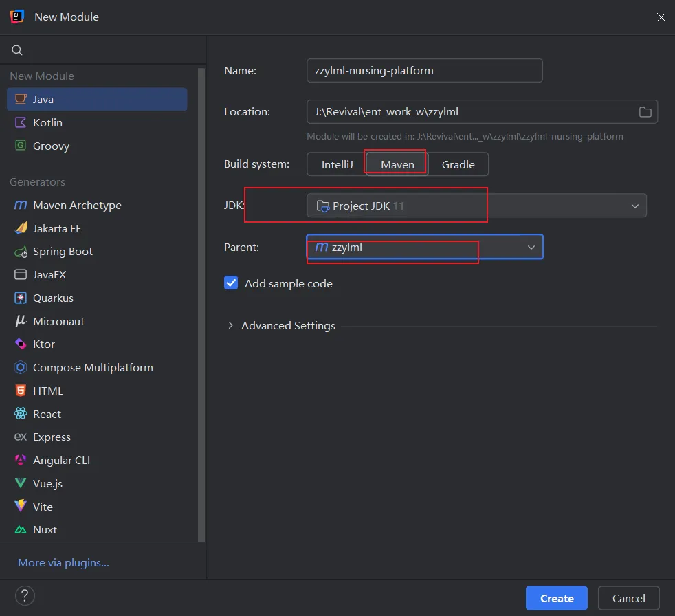Select the Kotlin module type icon
Viewport: 675px width, 616px height.
21,122
